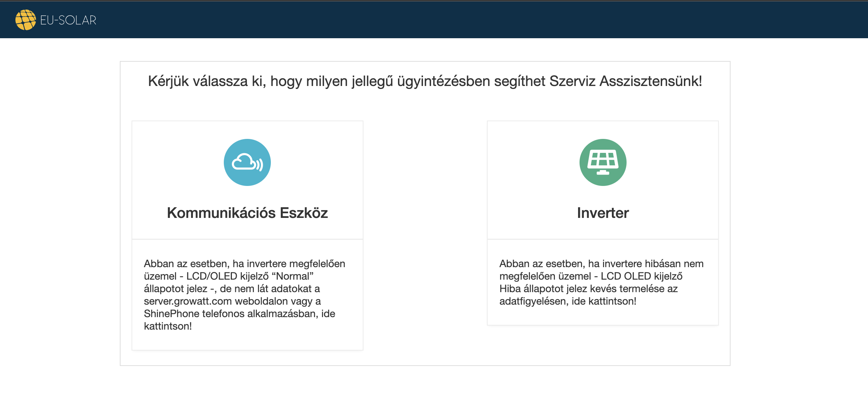The height and width of the screenshot is (402, 868).
Task: Click the blue cloud signal icon
Action: point(247,162)
